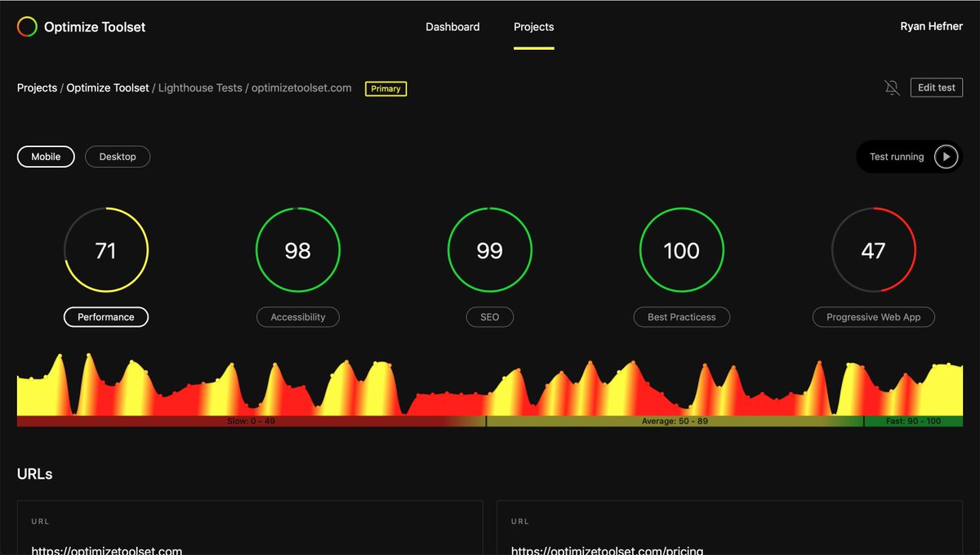980x555 pixels.
Task: Open the Dashboard navigation item
Action: 452,26
